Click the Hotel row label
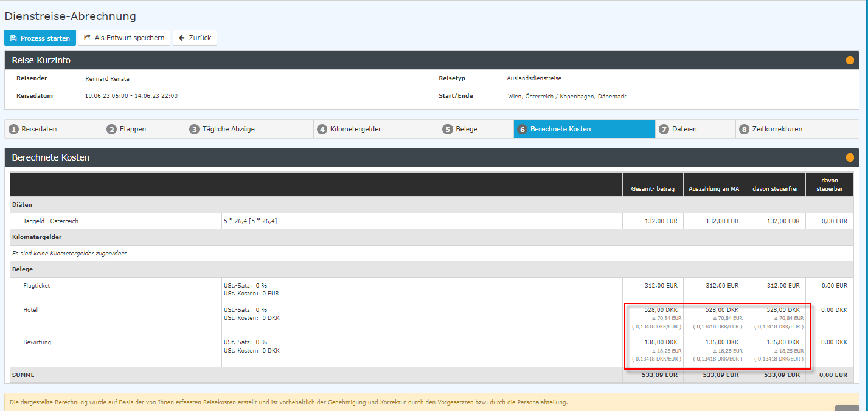This screenshot has height=411, width=868. coord(30,310)
